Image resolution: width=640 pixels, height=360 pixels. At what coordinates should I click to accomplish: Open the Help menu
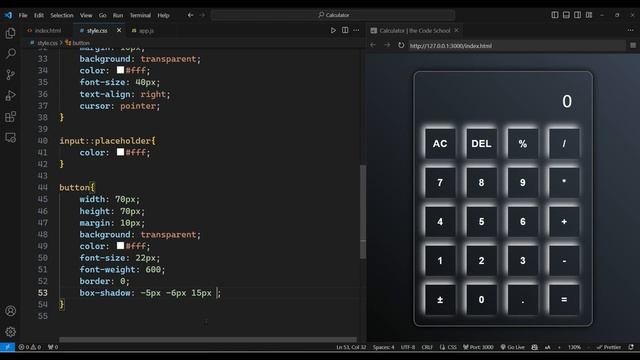click(x=163, y=15)
